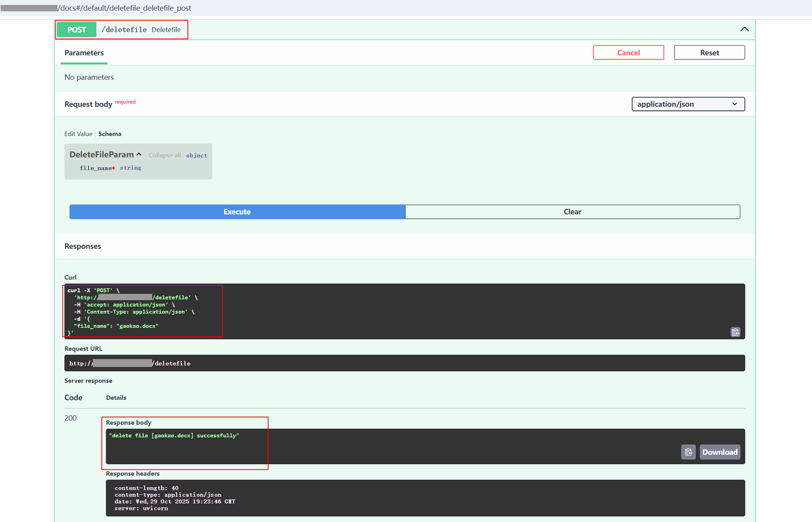Select the Parameters tab
The image size is (812, 522).
point(84,53)
